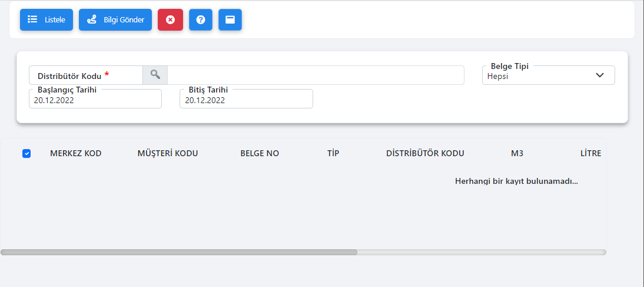Click the horizontal scrollbar thumb below the table
644x287 pixels.
coord(179,252)
